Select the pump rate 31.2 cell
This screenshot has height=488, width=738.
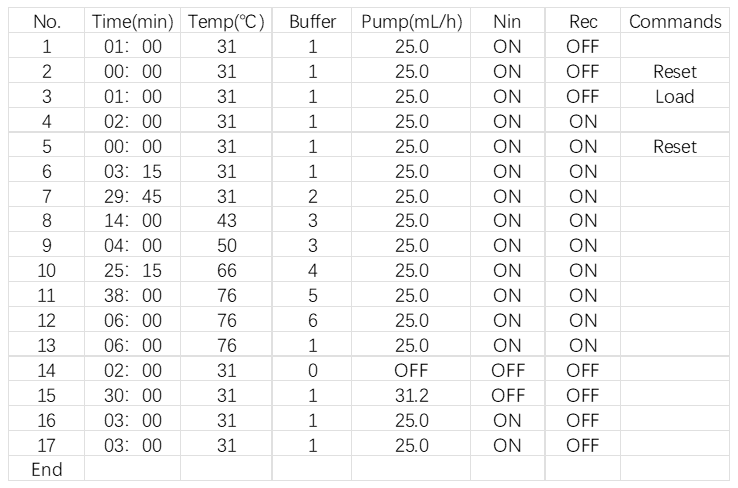coord(411,395)
